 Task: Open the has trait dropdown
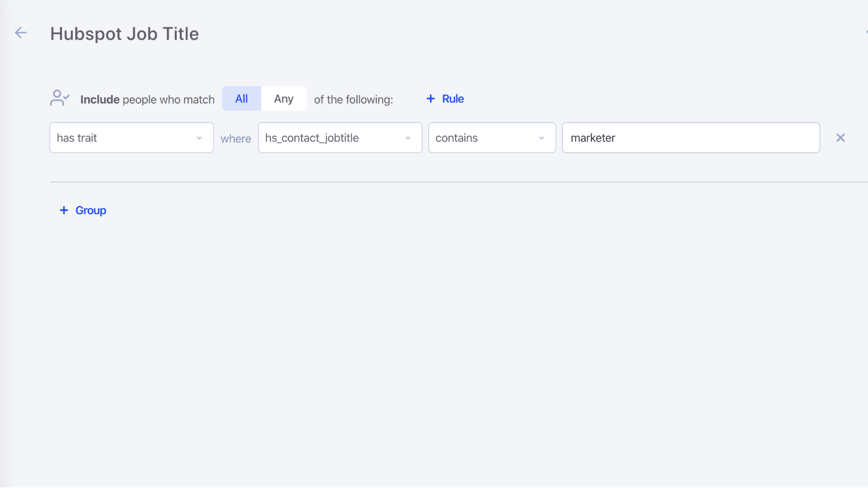[131, 138]
